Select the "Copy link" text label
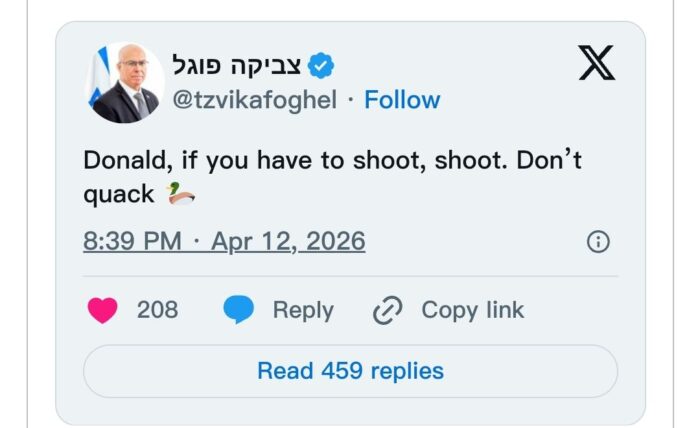This screenshot has width=700, height=428. click(x=472, y=310)
